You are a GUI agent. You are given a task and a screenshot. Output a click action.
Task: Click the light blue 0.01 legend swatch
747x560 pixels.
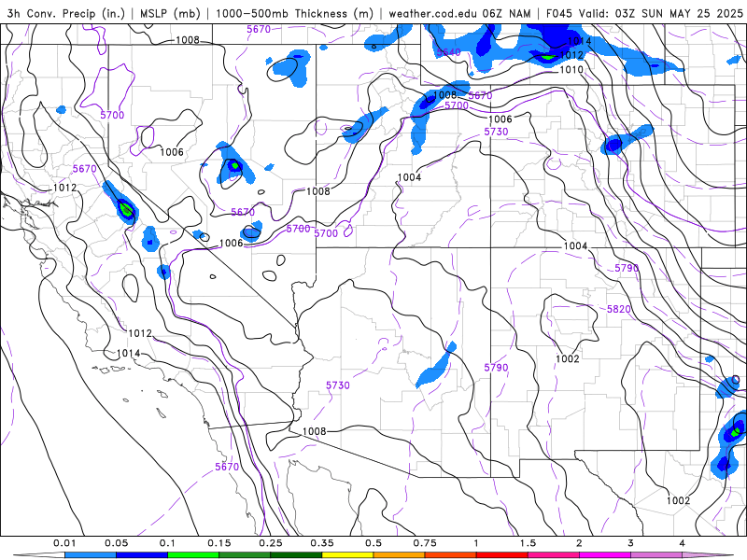[x=91, y=555]
